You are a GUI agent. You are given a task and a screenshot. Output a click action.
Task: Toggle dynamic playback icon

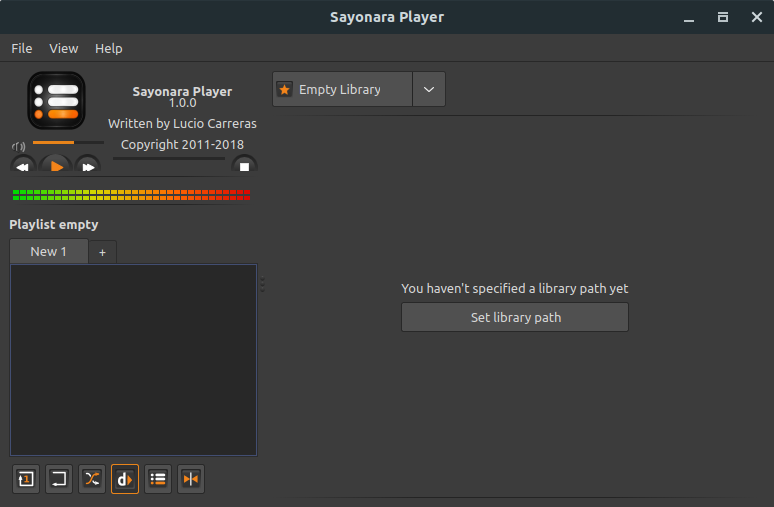(x=125, y=479)
